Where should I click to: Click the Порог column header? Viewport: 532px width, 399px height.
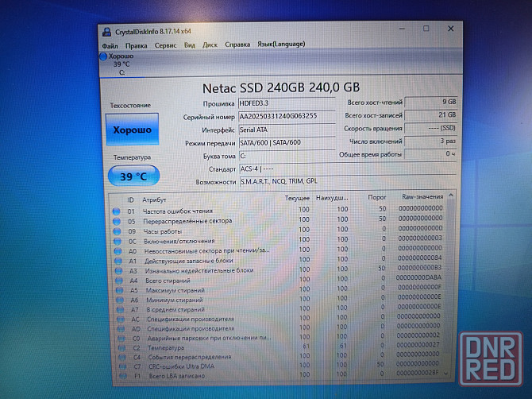(x=377, y=197)
